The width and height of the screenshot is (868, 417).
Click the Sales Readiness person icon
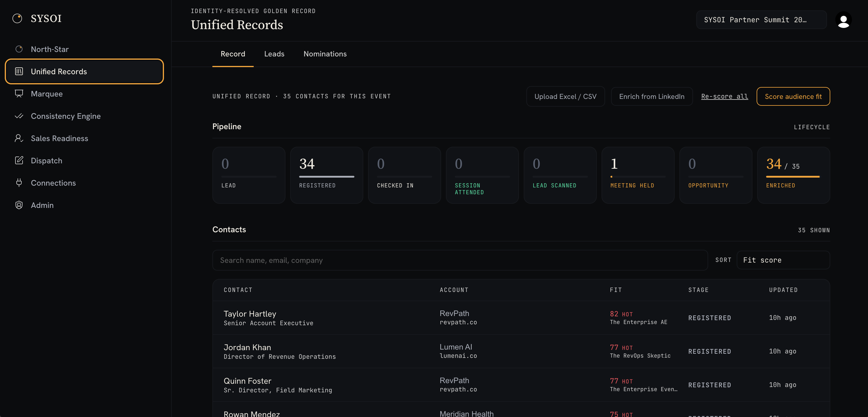(x=19, y=138)
